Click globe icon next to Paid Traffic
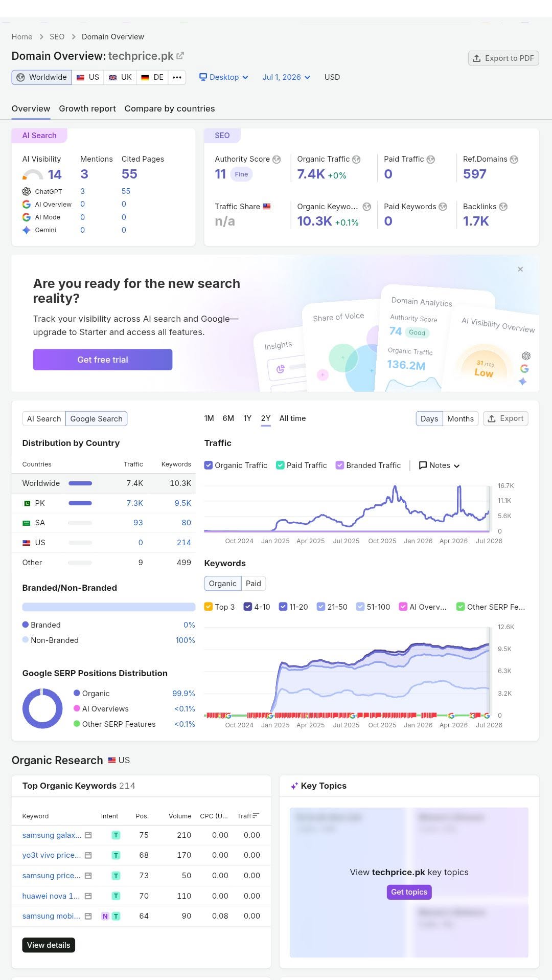552x980 pixels. click(x=431, y=160)
